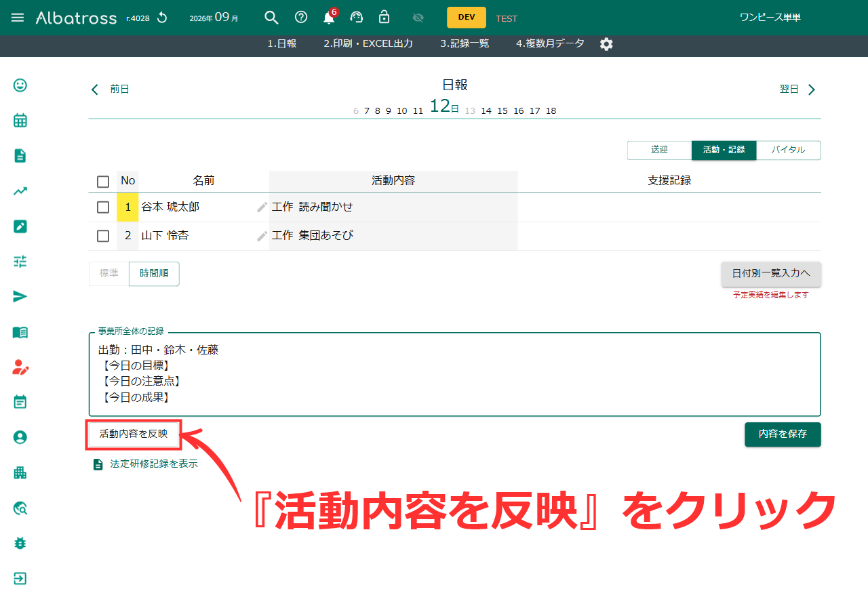
Task: Click the name 山下 怜杏
Action: click(x=165, y=236)
